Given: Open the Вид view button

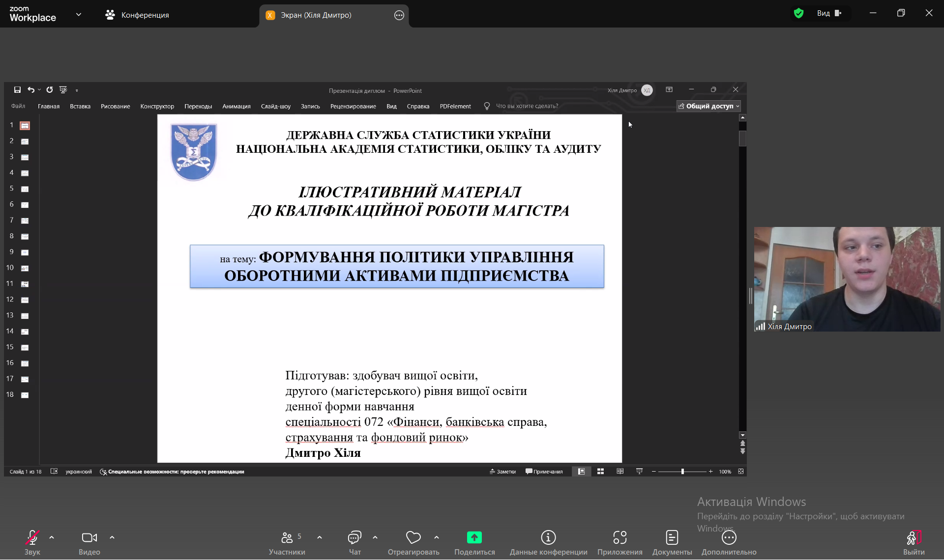Looking at the screenshot, I should coord(829,13).
